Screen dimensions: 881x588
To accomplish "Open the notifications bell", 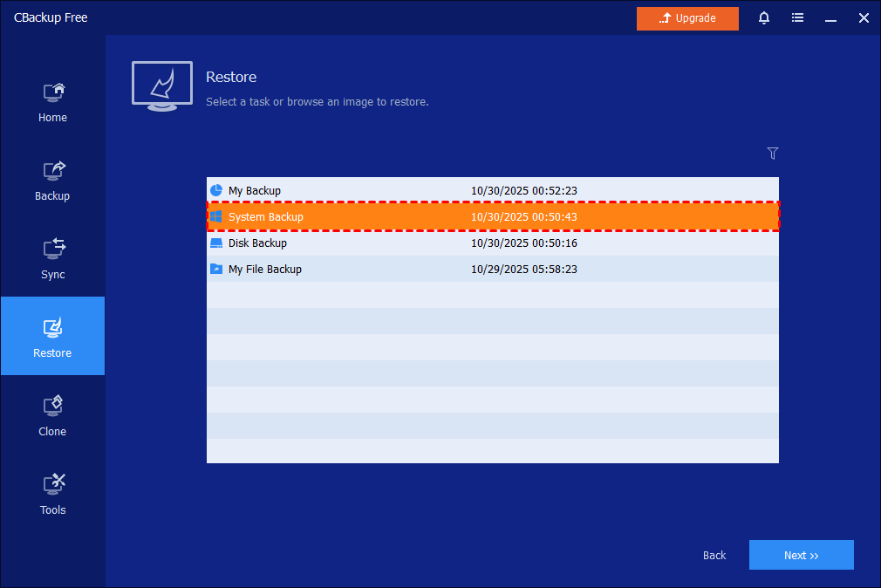I will click(764, 18).
